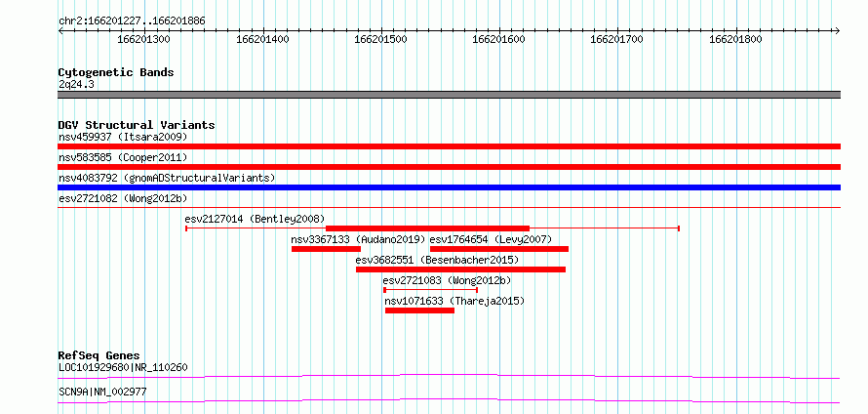This screenshot has width=868, height=414.
Task: Click the ruler's left arrow end
Action: click(x=60, y=30)
